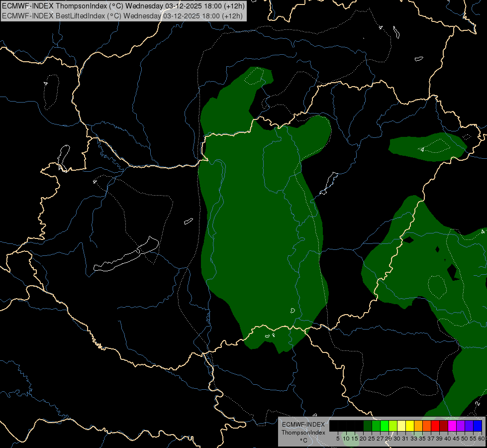Select the black 10–15 legend swatch
487x448 pixels.
[x=351, y=426]
